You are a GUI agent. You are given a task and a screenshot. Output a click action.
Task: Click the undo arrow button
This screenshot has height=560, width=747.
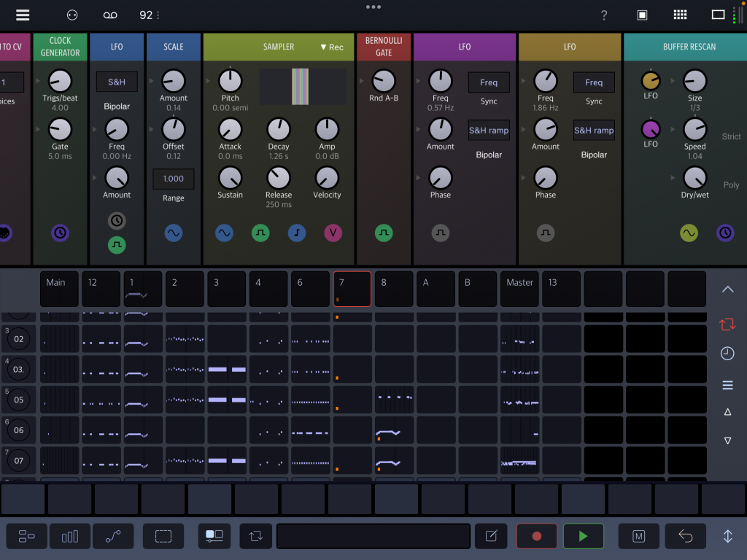[x=685, y=536]
